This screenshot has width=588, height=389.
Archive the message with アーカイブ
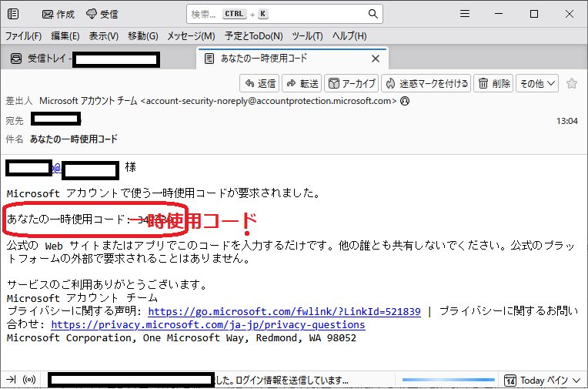(351, 83)
